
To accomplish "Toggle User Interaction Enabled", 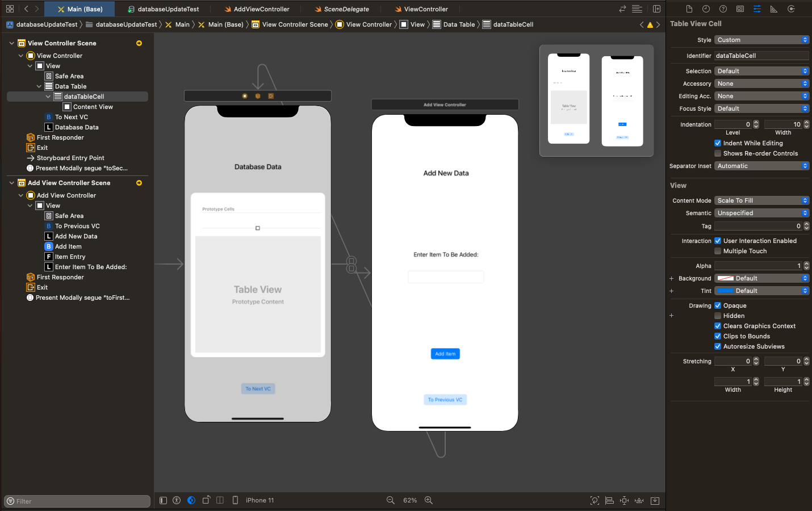I will [x=718, y=241].
